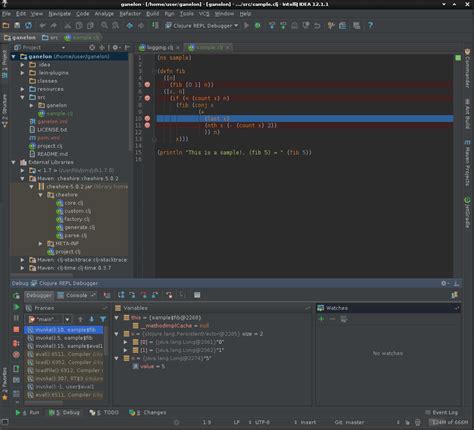Screen dimensions: 474x430
Task: Expand the .idea folder
Action: [22, 65]
